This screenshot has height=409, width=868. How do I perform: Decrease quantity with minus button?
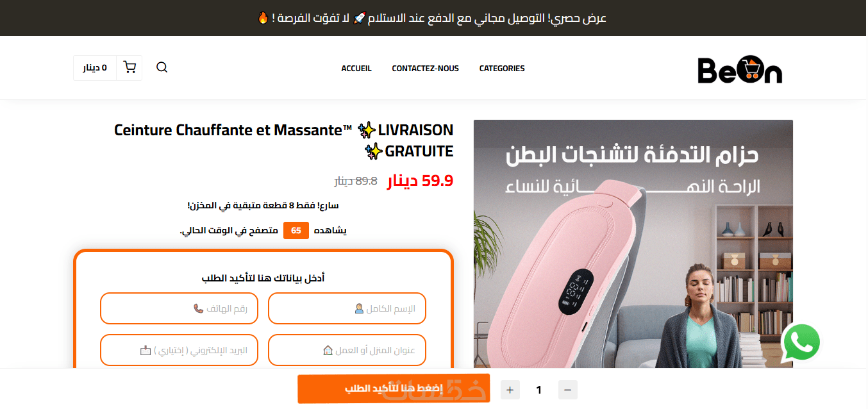pyautogui.click(x=568, y=390)
